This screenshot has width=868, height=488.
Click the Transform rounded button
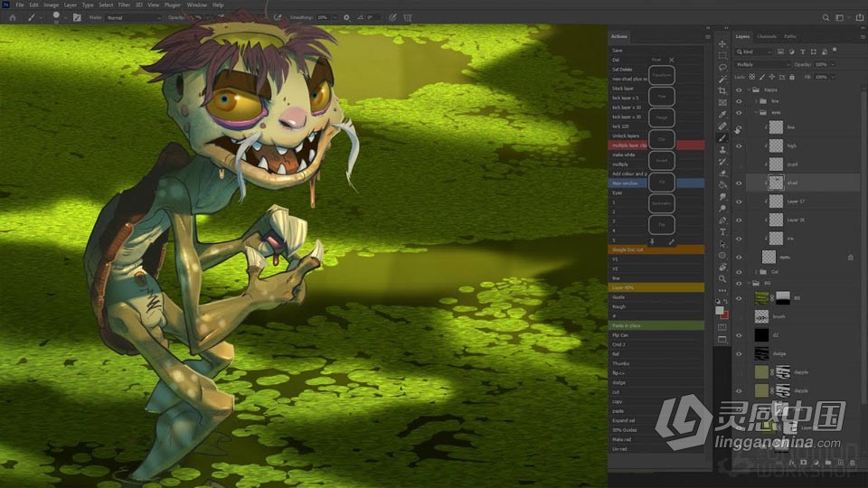coord(662,75)
